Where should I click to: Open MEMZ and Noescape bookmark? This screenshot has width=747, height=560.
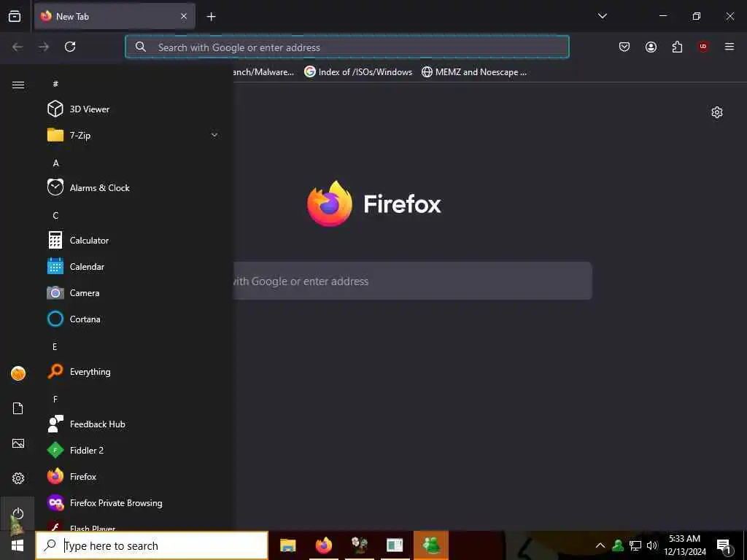click(474, 72)
